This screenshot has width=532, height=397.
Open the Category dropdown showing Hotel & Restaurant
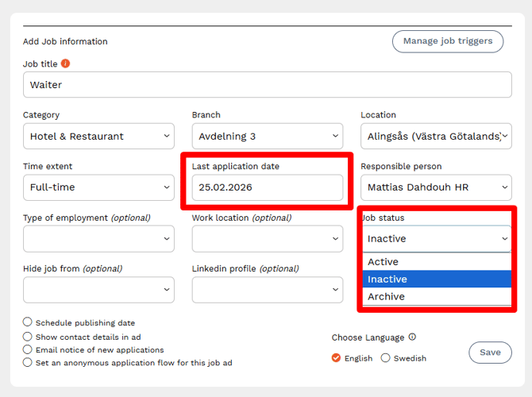click(x=98, y=136)
